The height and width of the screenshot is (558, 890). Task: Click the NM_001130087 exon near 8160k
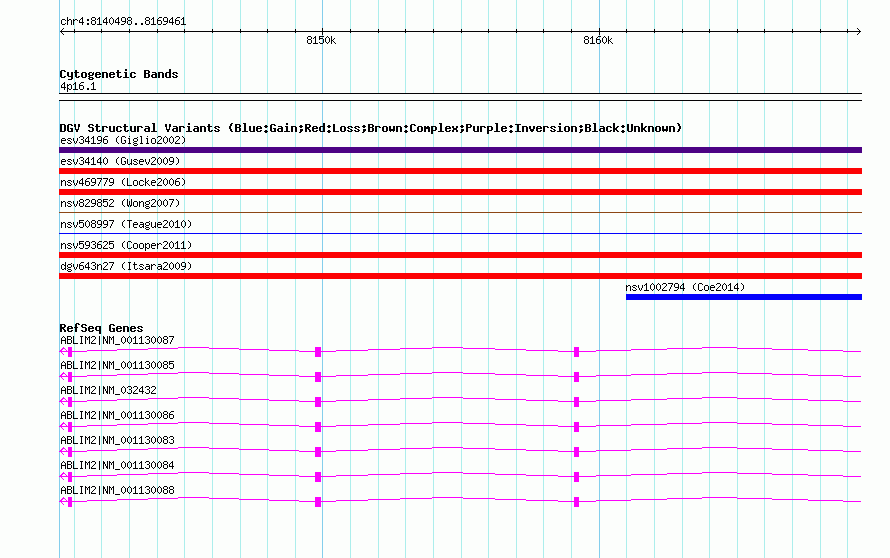576,352
